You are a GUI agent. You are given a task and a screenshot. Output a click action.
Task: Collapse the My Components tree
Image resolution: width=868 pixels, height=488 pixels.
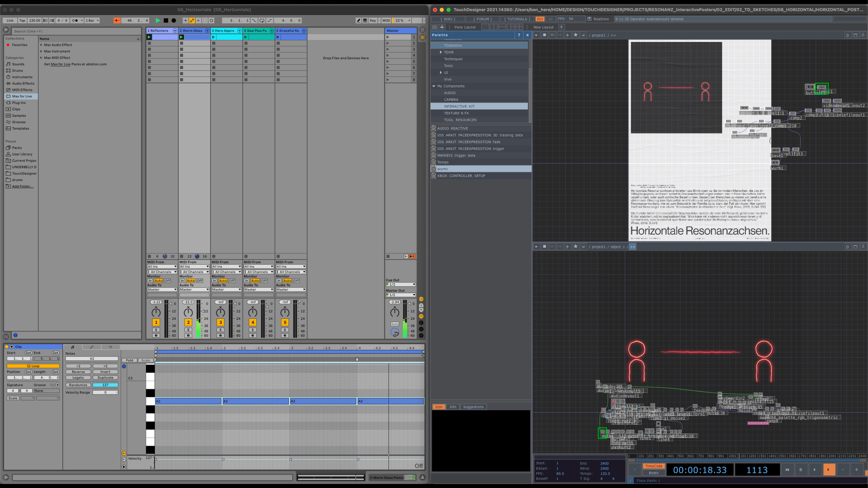[x=434, y=86]
